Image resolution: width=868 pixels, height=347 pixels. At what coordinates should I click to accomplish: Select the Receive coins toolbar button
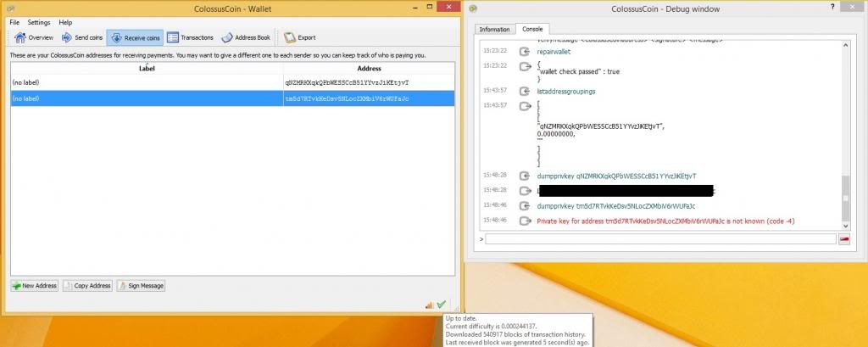135,37
